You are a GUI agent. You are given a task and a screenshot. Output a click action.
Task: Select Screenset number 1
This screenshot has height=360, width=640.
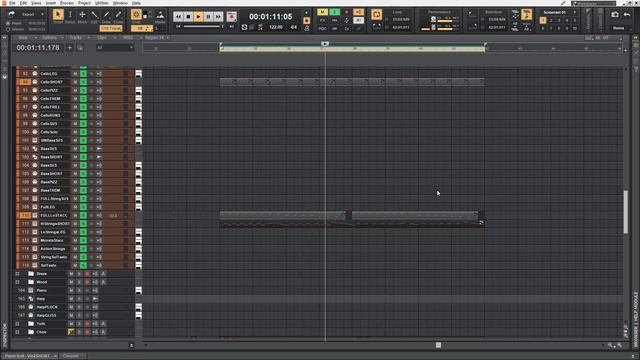pyautogui.click(x=543, y=20)
